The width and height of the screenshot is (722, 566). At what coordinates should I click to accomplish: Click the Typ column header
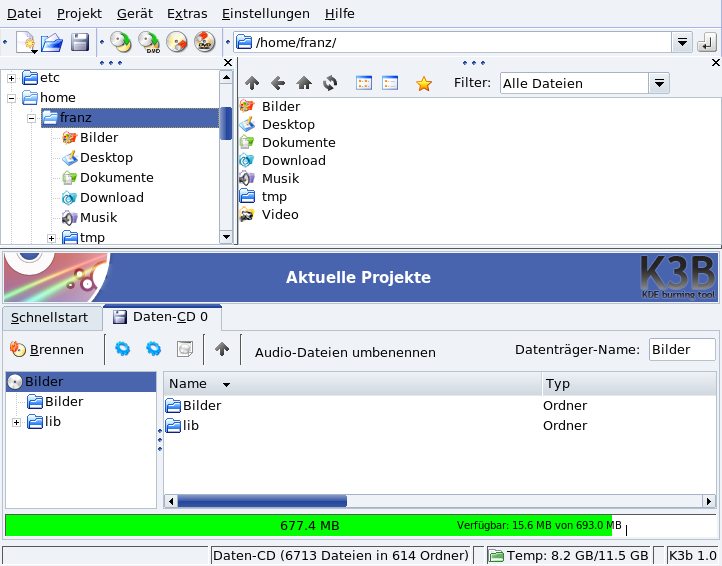(x=629, y=384)
